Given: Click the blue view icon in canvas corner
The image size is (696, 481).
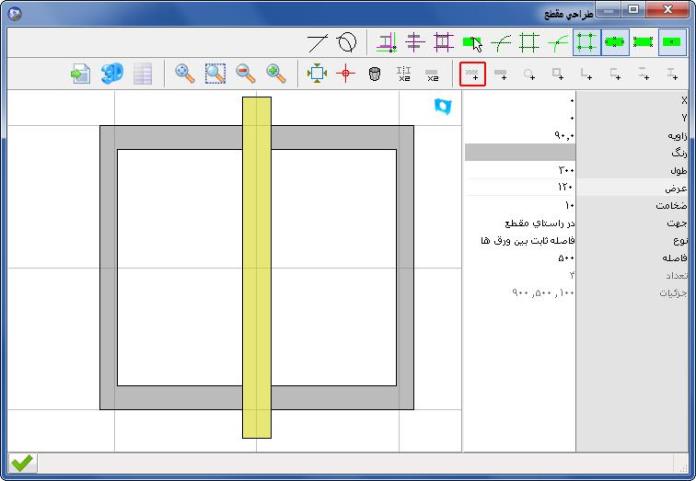Looking at the screenshot, I should (x=442, y=106).
